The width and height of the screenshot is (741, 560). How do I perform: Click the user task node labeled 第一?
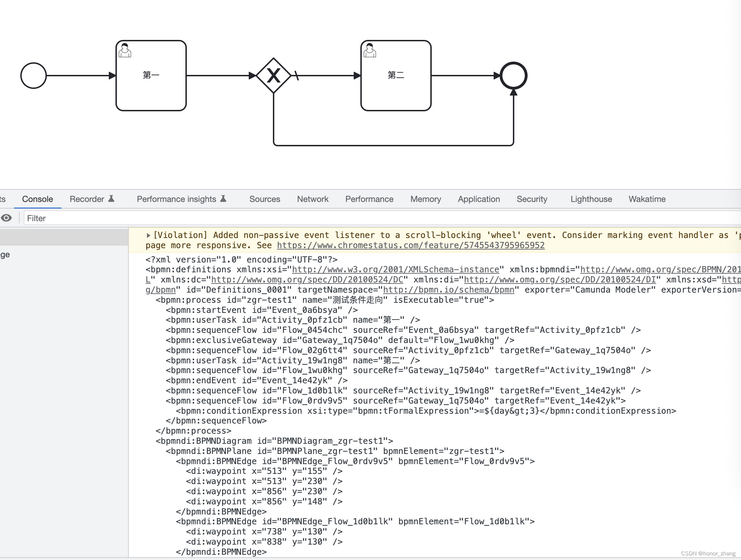tap(151, 75)
